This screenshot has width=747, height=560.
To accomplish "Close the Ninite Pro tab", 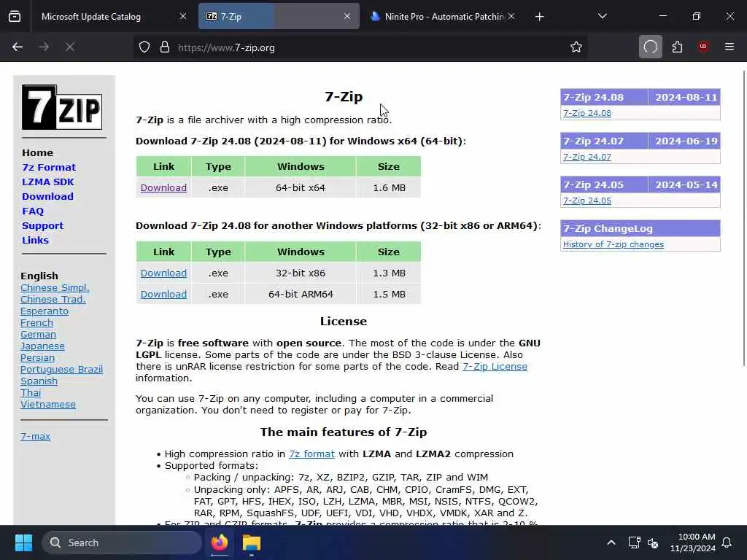I will coord(511,16).
